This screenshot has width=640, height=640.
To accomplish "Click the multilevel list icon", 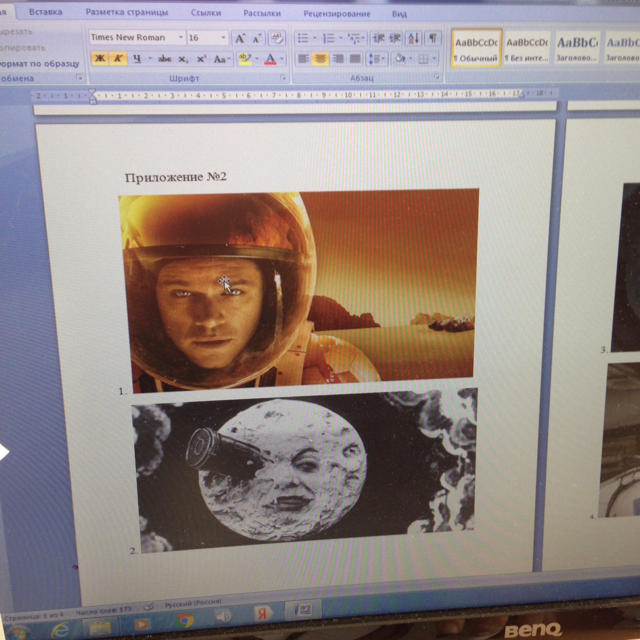I will (354, 38).
